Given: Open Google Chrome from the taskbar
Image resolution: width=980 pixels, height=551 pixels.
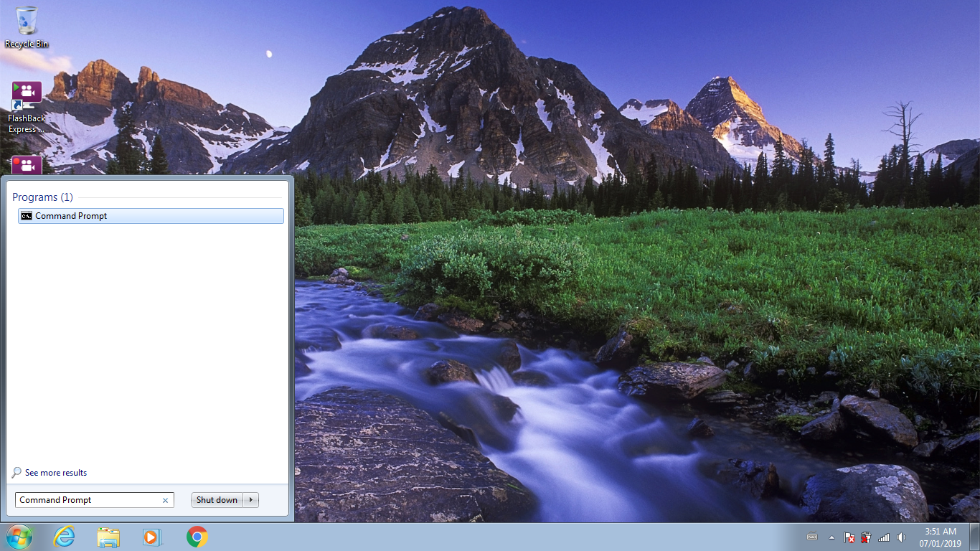Looking at the screenshot, I should tap(196, 536).
